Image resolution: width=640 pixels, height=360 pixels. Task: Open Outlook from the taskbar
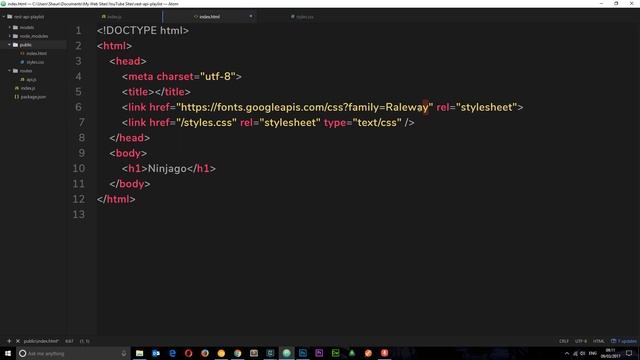click(x=156, y=353)
